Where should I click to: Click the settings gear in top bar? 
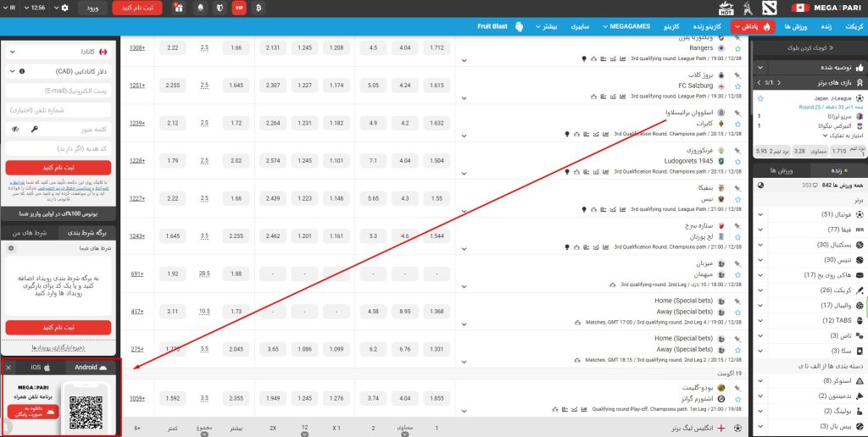[66, 8]
